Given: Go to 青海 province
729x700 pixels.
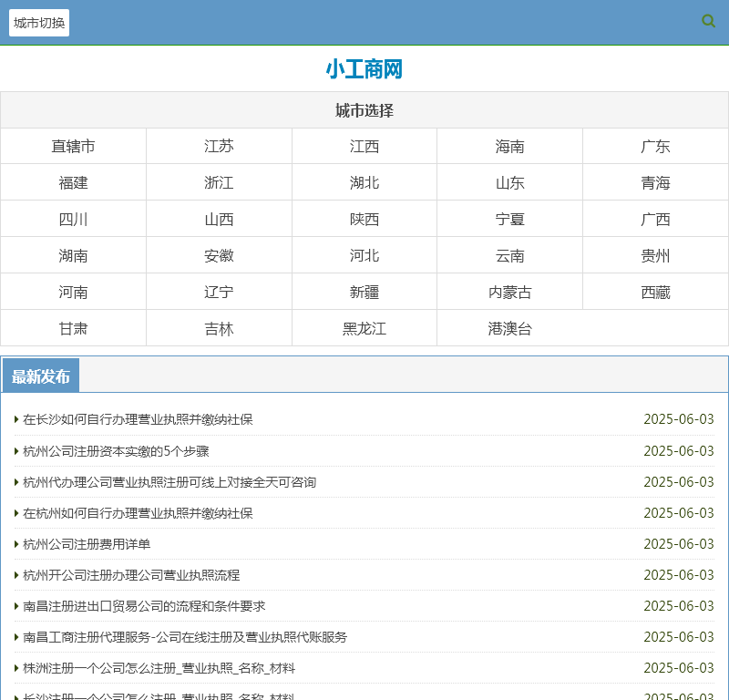Looking at the screenshot, I should 655,183.
